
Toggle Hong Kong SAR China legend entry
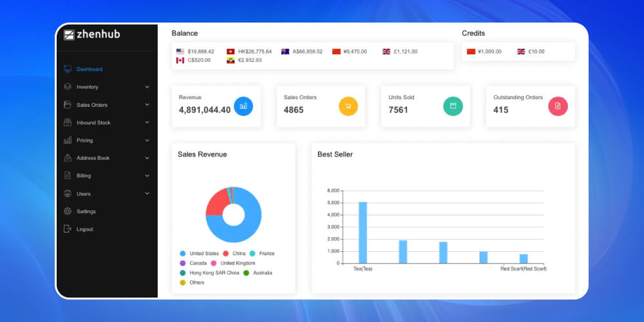pos(209,272)
